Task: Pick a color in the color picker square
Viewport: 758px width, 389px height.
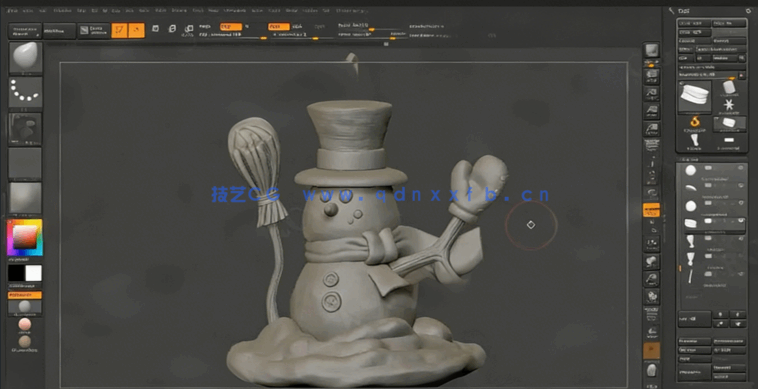Action: (25, 237)
